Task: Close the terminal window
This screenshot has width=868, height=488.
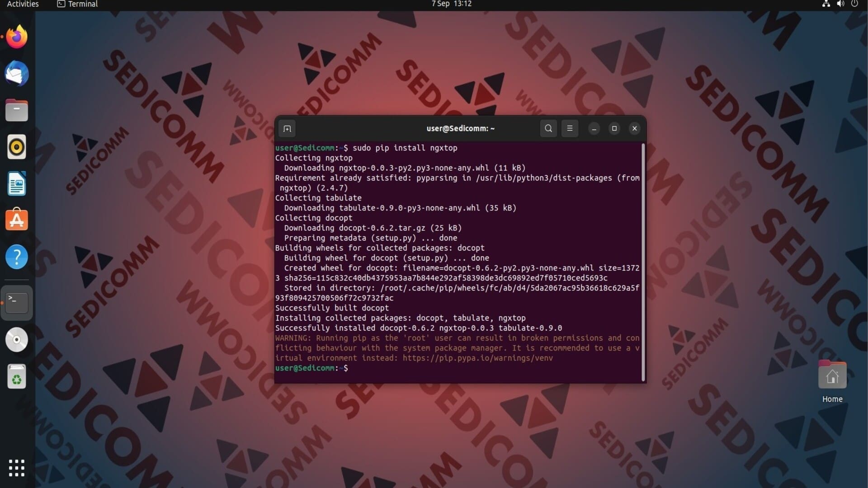Action: pos(635,128)
